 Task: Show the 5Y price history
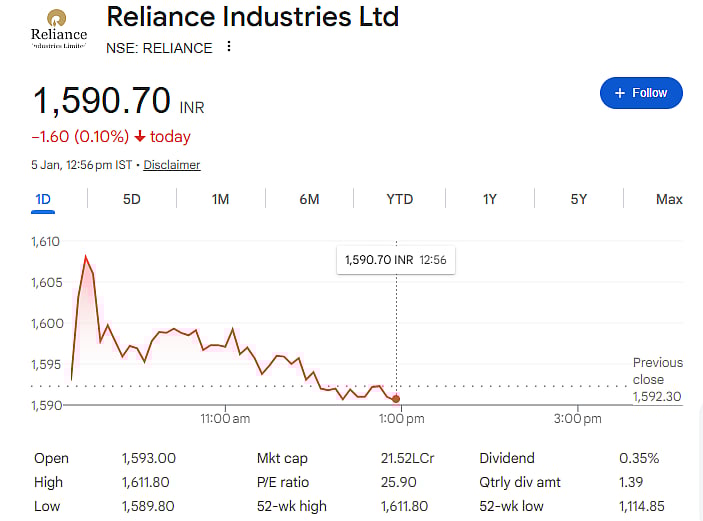coord(579,199)
